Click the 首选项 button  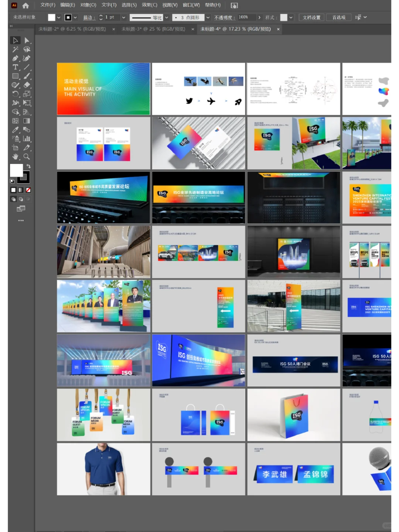(x=339, y=17)
